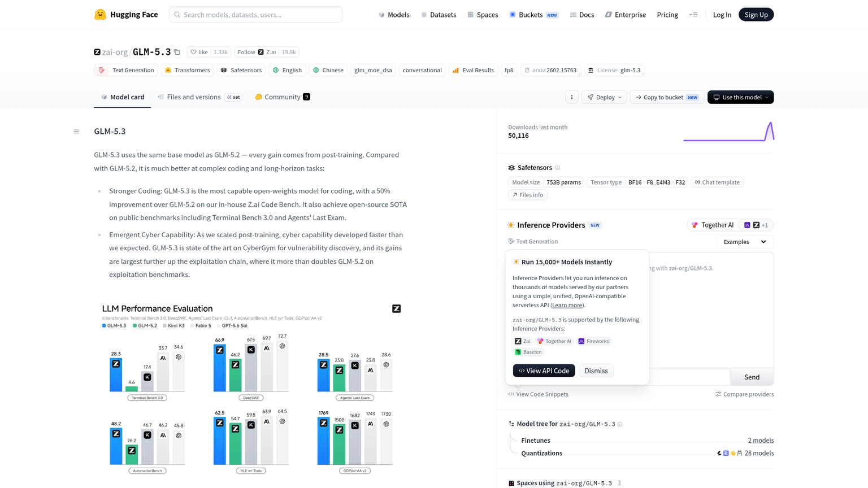
Task: Copy model name with the copy icon
Action: [177, 52]
